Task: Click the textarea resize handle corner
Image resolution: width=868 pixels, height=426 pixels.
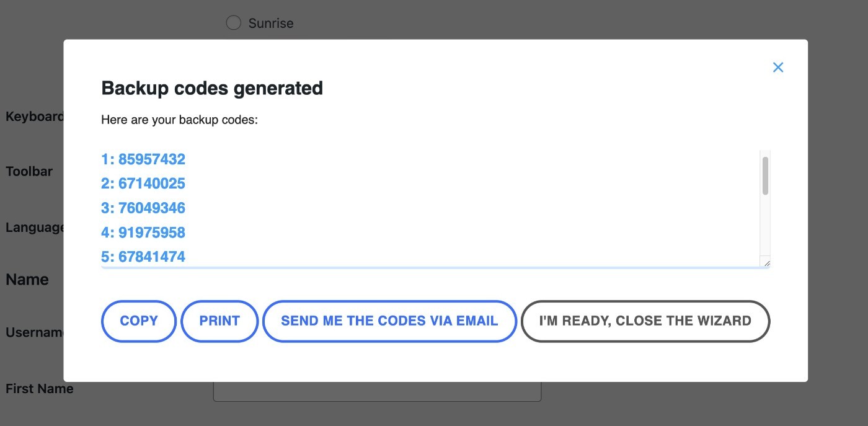Action: point(766,264)
